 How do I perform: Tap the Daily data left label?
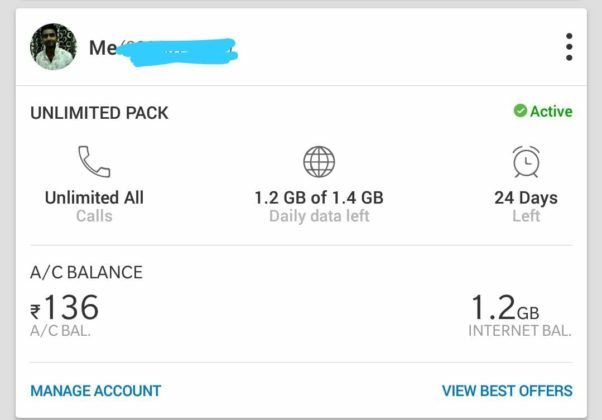click(319, 216)
